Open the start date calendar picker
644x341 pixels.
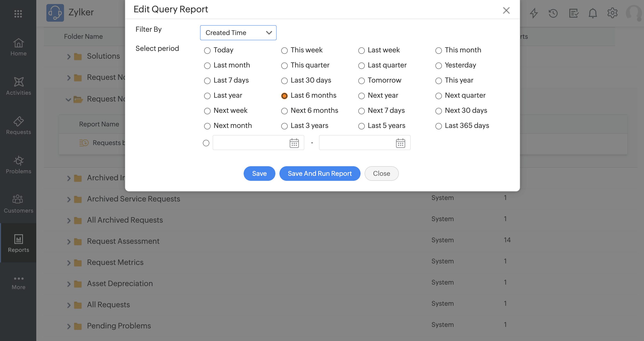tap(294, 143)
